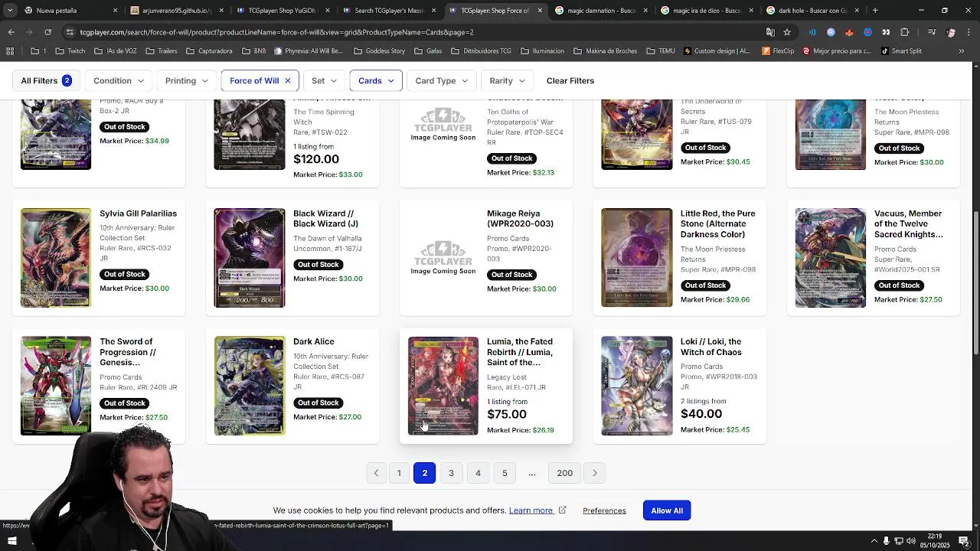The image size is (980, 551).
Task: Open the Black Wizard card image
Action: [250, 258]
